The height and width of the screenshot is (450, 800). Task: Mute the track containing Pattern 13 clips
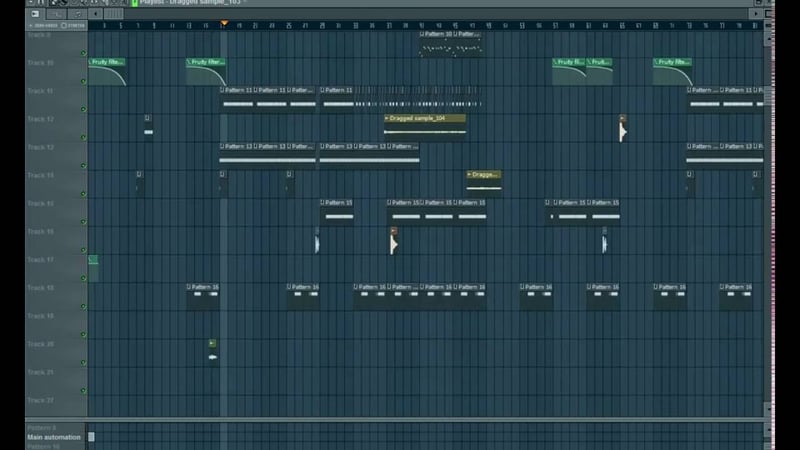coord(84,165)
